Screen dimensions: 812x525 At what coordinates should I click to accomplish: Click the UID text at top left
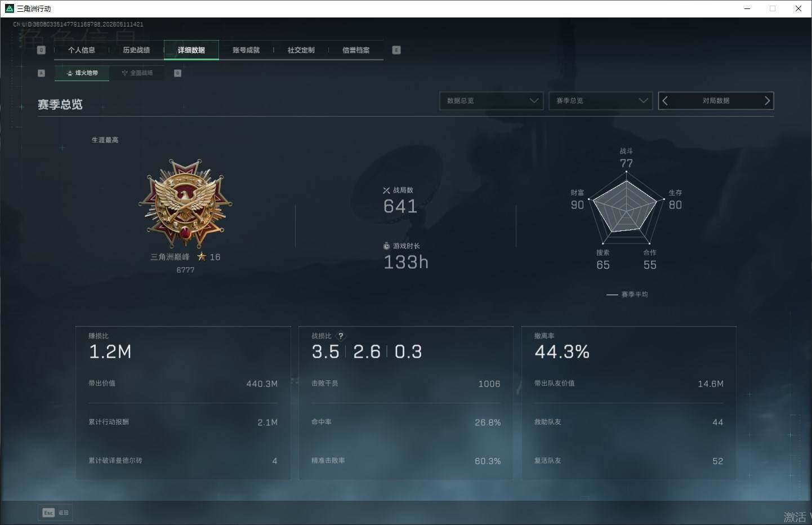[78, 24]
